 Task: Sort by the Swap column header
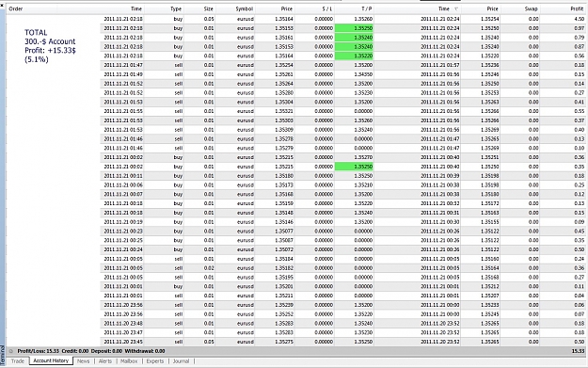coord(531,8)
